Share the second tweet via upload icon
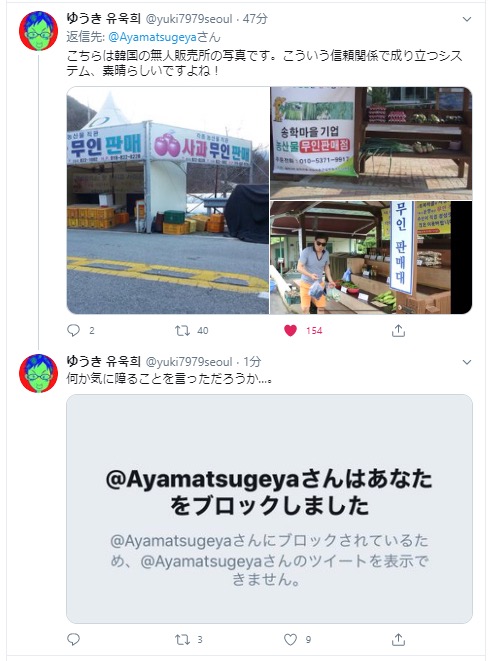Screen dimensions: 489x661 [x=398, y=640]
